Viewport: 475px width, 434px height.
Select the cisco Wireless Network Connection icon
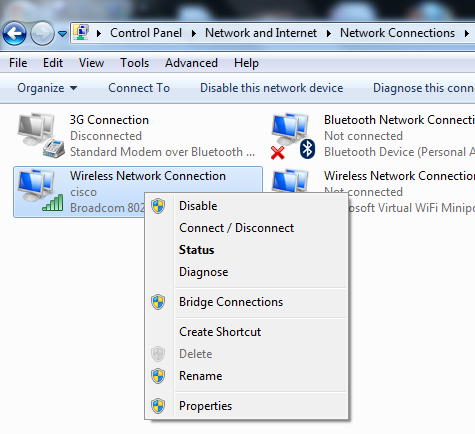click(x=40, y=191)
